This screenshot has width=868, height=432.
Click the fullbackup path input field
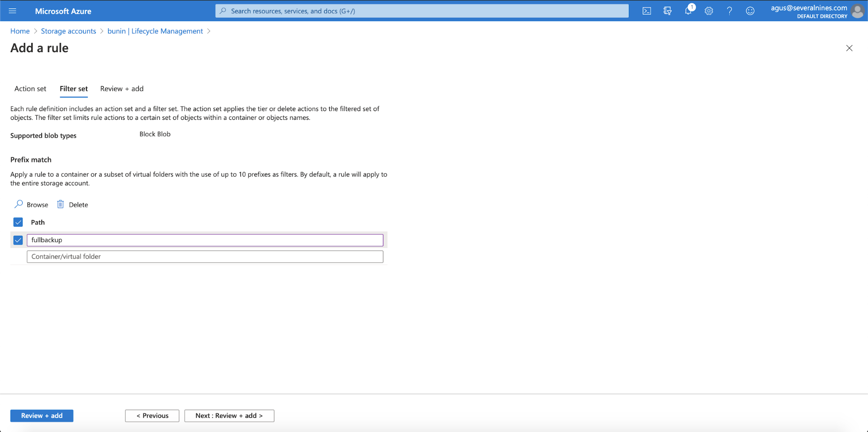[x=205, y=240]
